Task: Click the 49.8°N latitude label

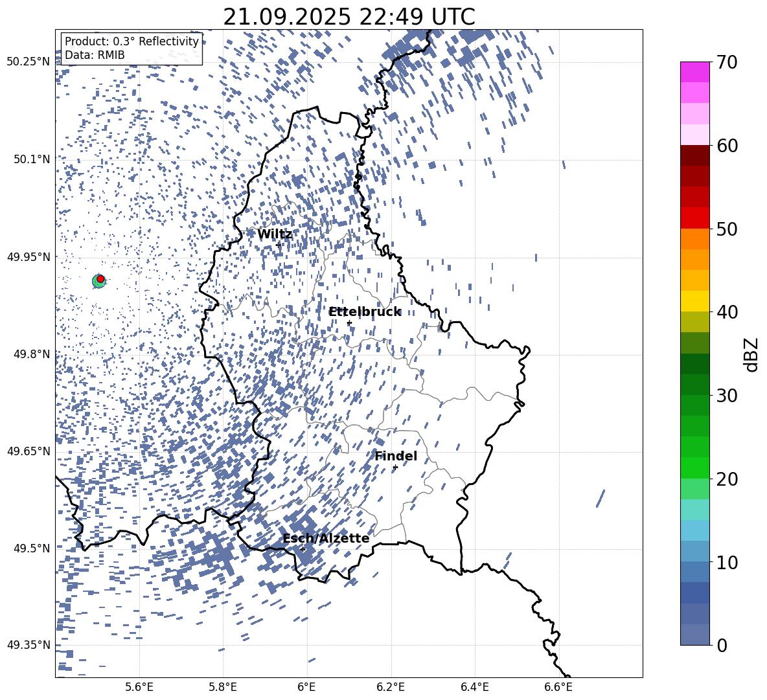Action: [32, 354]
